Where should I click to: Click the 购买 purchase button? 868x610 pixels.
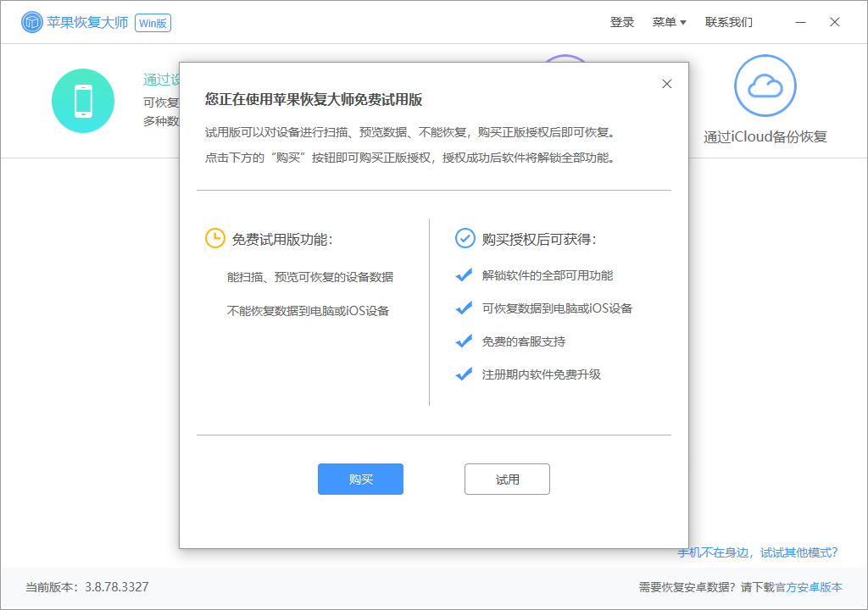pyautogui.click(x=360, y=479)
